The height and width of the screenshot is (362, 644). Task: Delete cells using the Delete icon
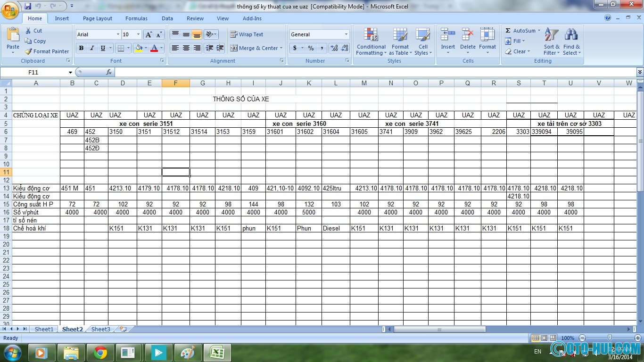click(x=468, y=35)
